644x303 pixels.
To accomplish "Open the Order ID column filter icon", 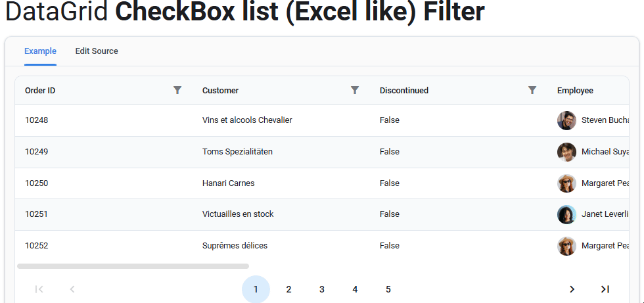I will pyautogui.click(x=177, y=90).
